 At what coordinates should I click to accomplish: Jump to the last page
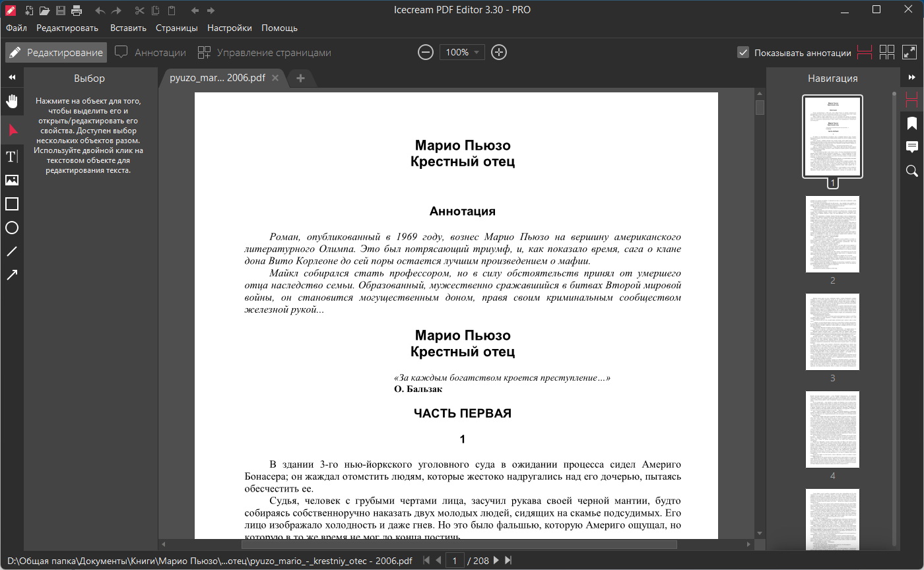coord(508,561)
